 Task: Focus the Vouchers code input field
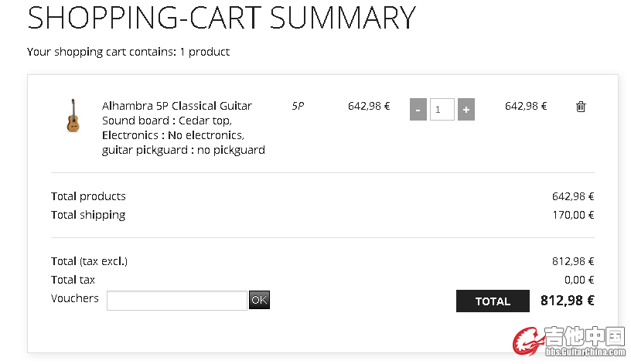[x=176, y=301]
